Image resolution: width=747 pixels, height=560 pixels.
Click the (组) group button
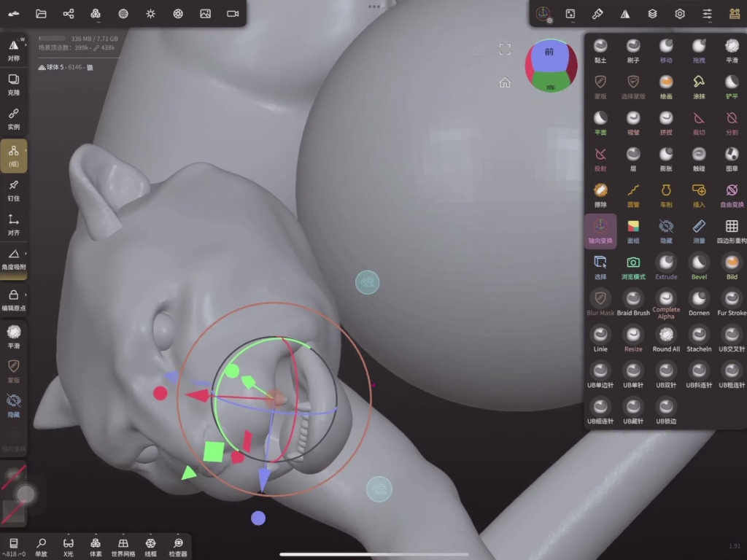click(14, 156)
